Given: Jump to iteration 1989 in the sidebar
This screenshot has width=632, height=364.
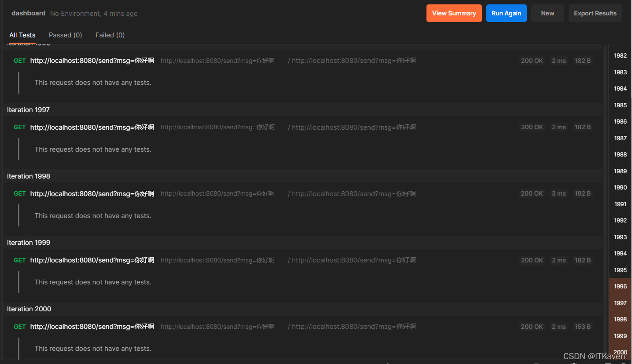Looking at the screenshot, I should click(x=620, y=171).
